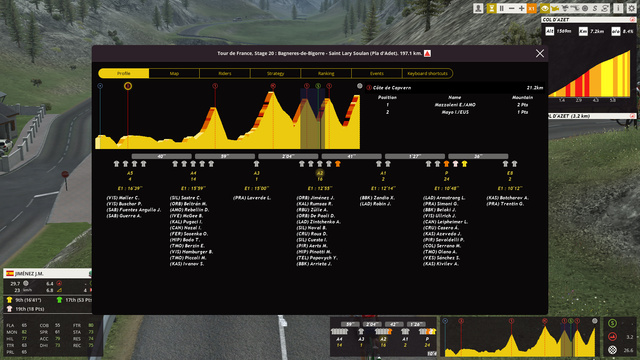
Task: Click rider Armstrong L. in peloton list
Action: (x=444, y=198)
